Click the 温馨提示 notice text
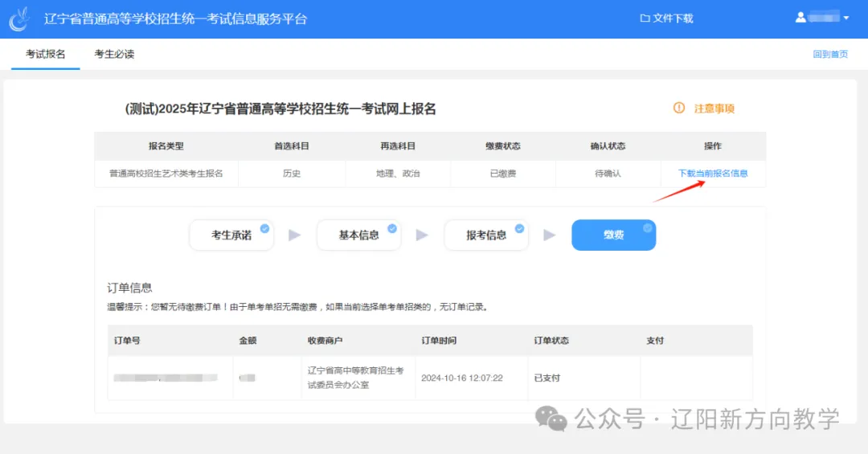 click(298, 307)
